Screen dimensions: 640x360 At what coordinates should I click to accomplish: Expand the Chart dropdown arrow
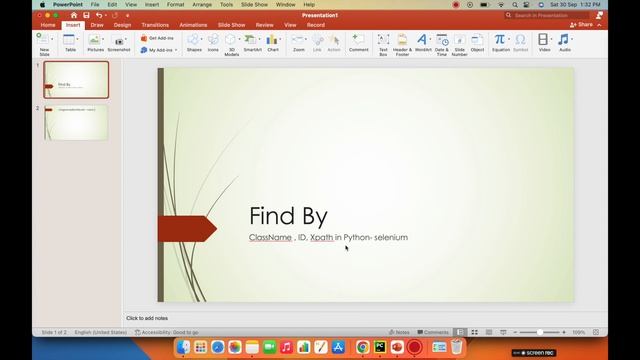pos(280,39)
